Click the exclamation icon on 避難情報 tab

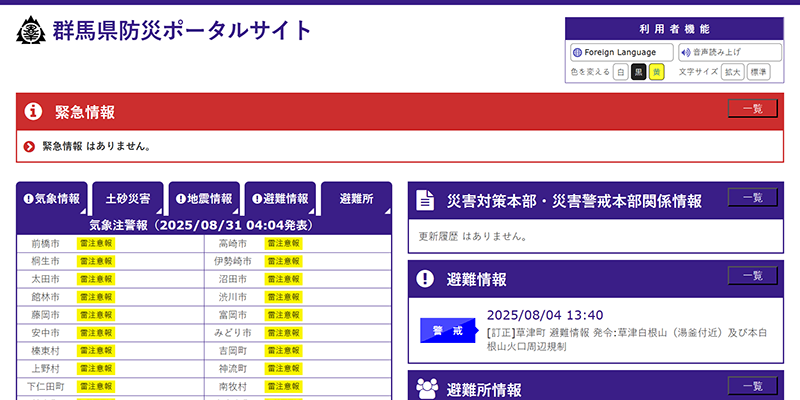257,199
